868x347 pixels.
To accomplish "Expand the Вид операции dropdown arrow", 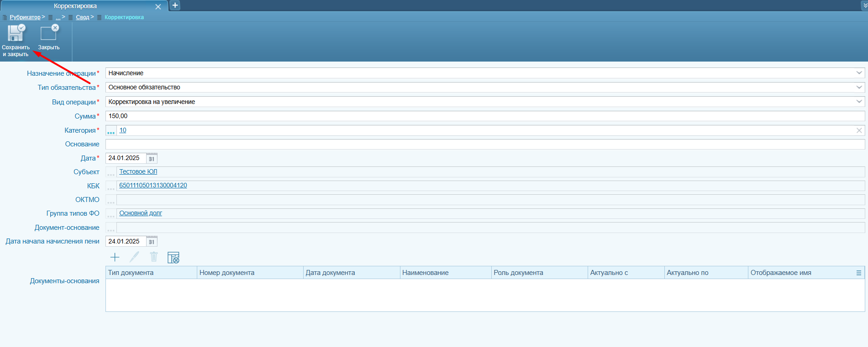I will tap(859, 102).
